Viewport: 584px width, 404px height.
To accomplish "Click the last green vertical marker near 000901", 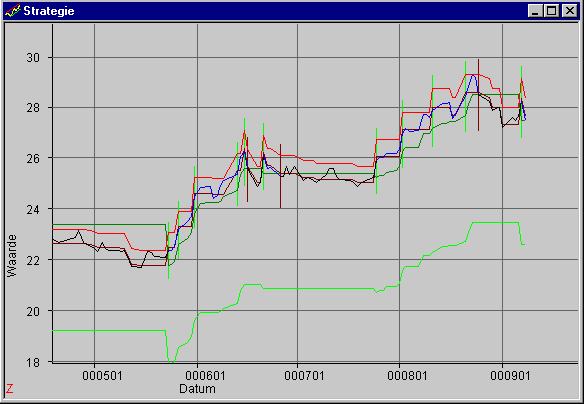I will tap(521, 102).
